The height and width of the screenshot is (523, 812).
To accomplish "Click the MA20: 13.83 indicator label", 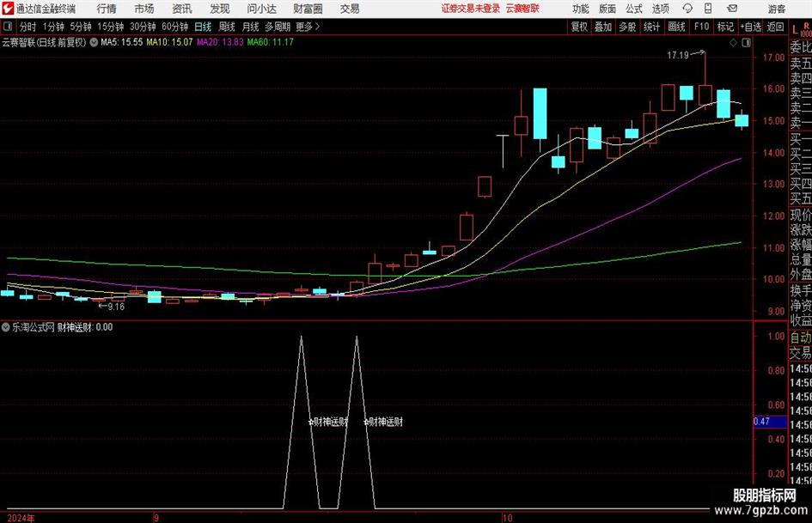I will pos(220,42).
